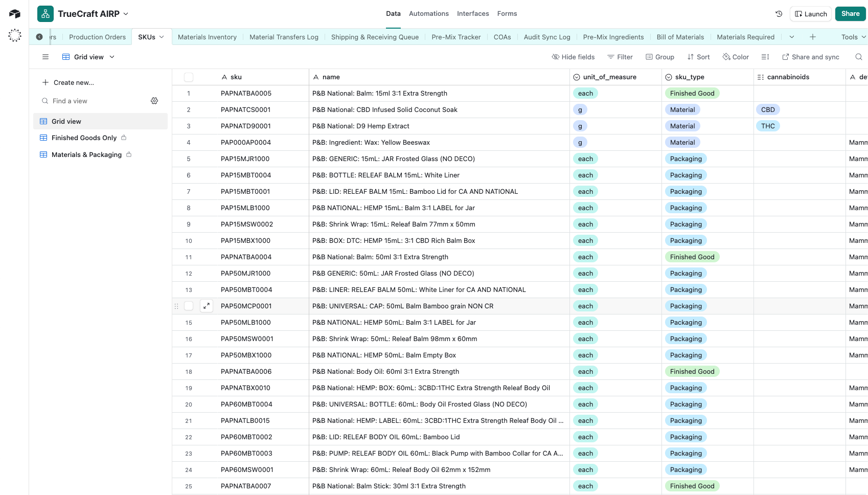
Task: Open the dotted-circle loading icon in the left rail
Action: coord(15,35)
